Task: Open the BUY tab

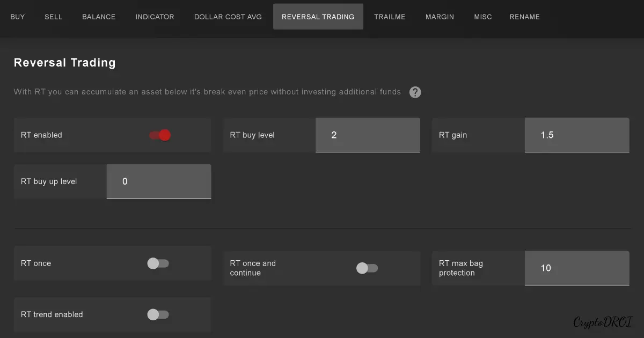Action: tap(18, 17)
